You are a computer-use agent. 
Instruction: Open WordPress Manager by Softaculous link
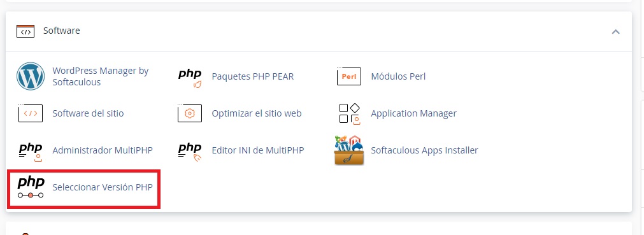[x=101, y=76]
